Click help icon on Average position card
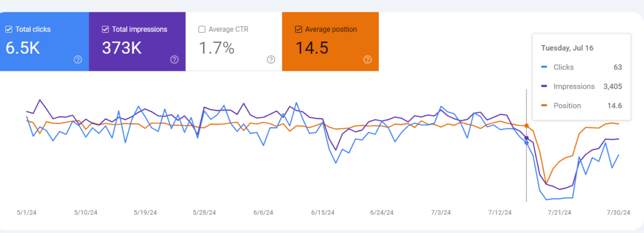The width and height of the screenshot is (644, 233). (367, 60)
